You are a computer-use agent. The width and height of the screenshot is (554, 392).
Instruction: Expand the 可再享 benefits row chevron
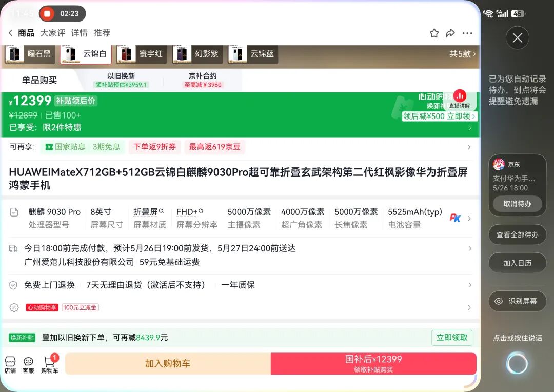(469, 147)
